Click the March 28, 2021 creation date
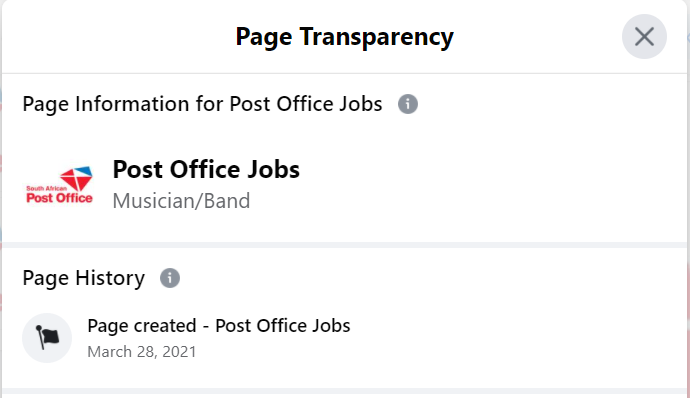This screenshot has height=398, width=690. 142,352
